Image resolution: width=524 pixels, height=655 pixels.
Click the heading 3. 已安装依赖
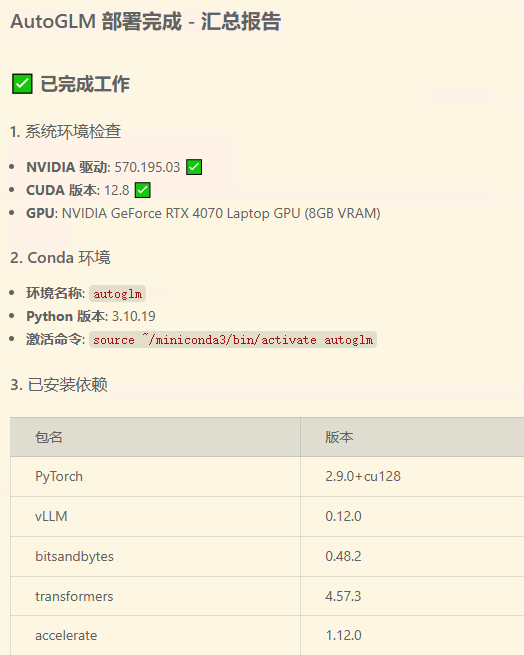(x=59, y=385)
